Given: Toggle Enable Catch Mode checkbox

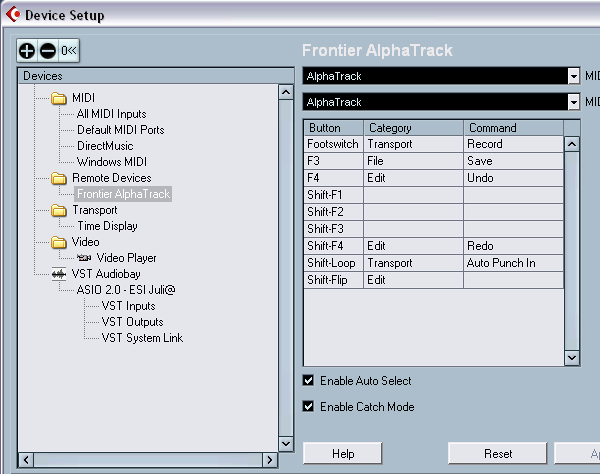Looking at the screenshot, I should pos(308,406).
